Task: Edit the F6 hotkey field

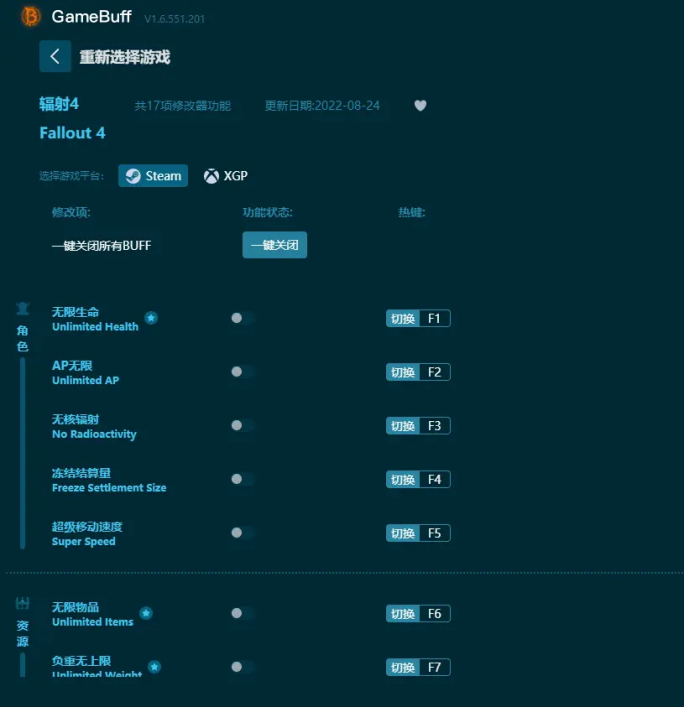Action: click(435, 614)
